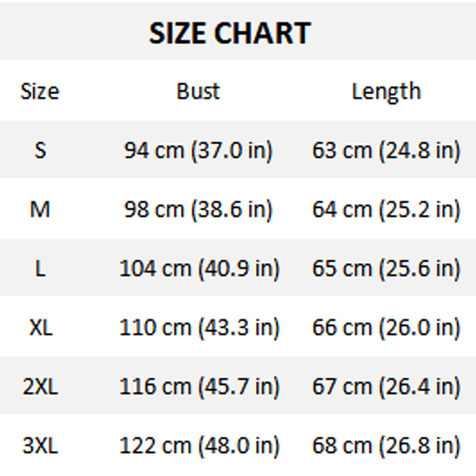476x476 pixels.
Task: Select the XL size label
Action: tap(40, 327)
